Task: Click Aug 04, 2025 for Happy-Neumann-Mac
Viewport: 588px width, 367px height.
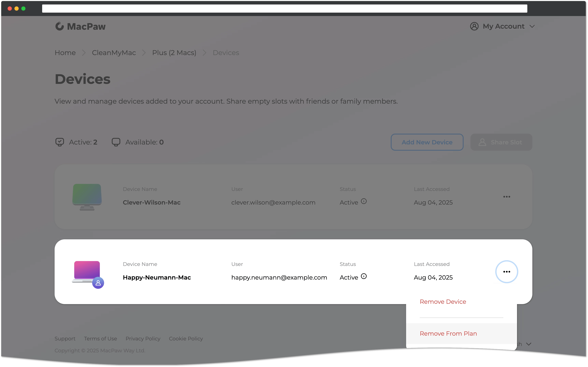Action: click(433, 278)
